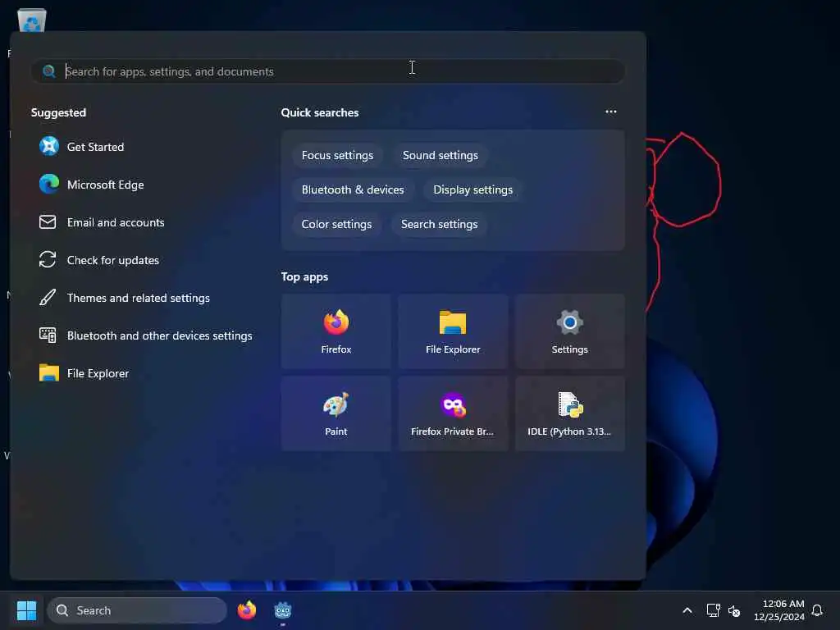This screenshot has height=630, width=840.
Task: Click the Check for updates refresh icon
Action: pos(48,260)
